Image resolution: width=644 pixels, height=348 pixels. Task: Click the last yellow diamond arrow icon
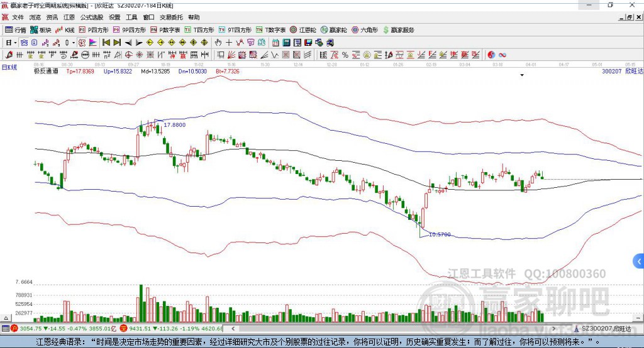pyautogui.click(x=204, y=42)
